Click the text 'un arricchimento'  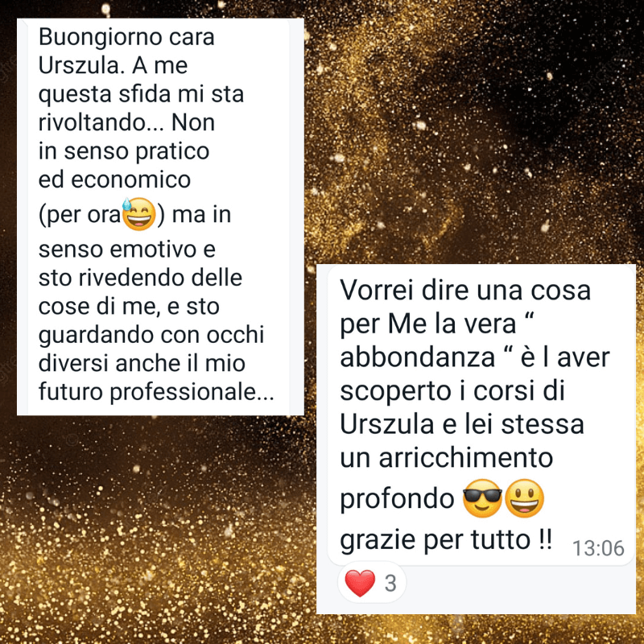(447, 457)
